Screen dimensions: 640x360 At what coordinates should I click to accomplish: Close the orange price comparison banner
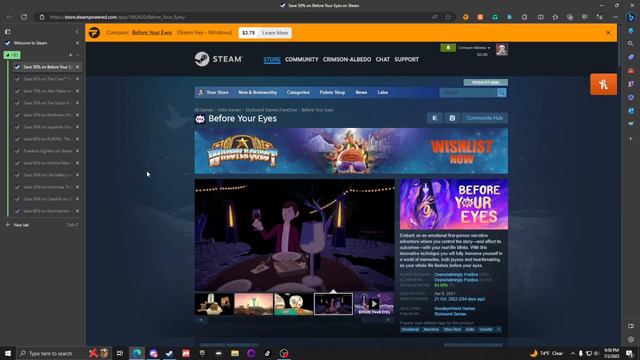pos(609,33)
